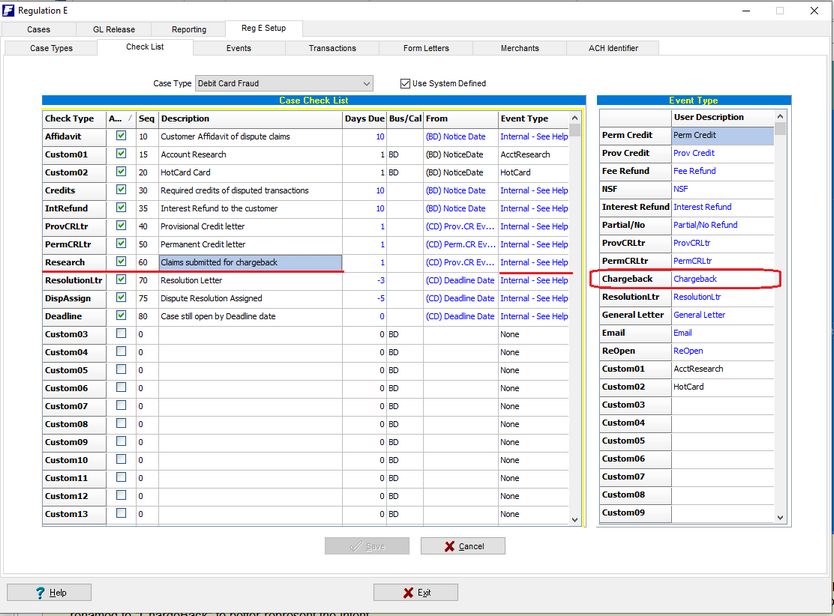Open the Form Letters tab
Image resolution: width=834 pixels, height=616 pixels.
[x=426, y=48]
